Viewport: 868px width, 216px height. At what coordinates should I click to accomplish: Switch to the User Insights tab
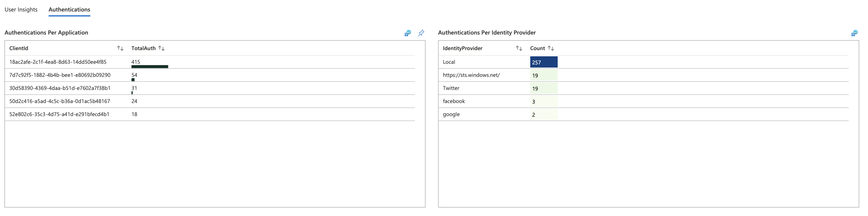coord(21,9)
